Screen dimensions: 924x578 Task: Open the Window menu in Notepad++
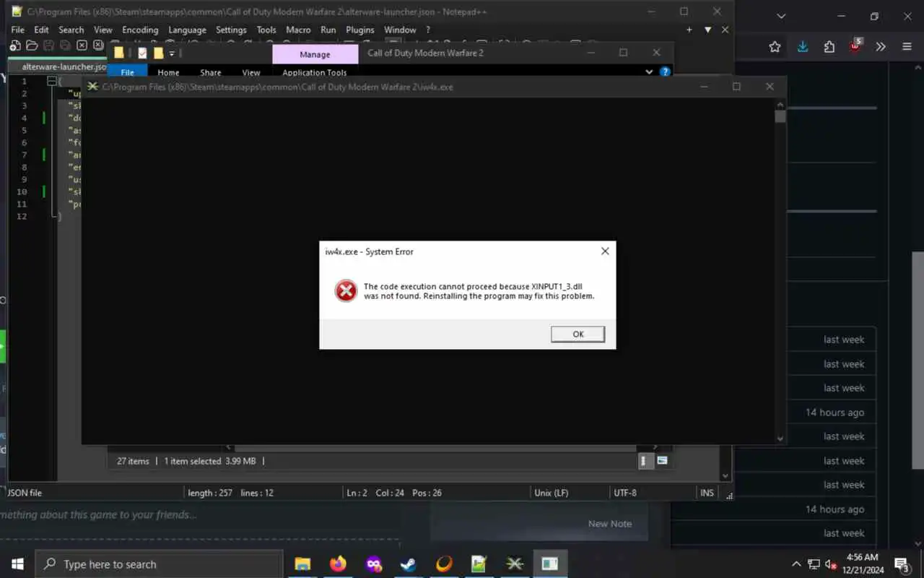point(400,30)
